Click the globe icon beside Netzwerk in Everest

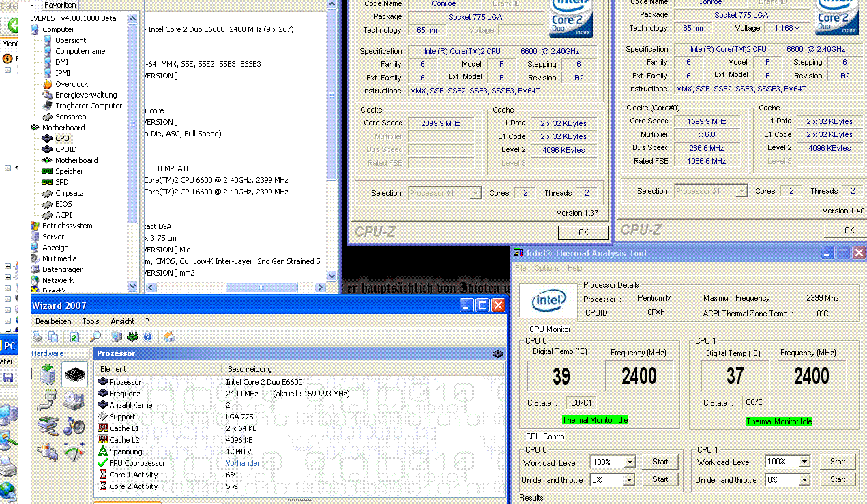coord(35,280)
